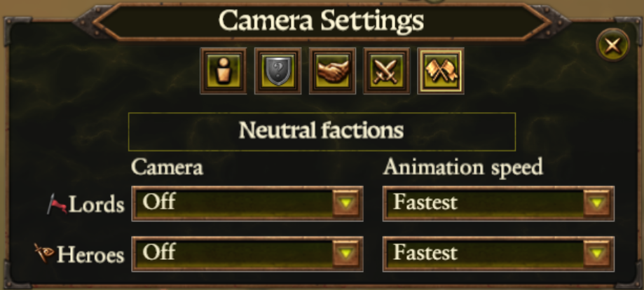Select the neutral factions crossed flags icon
Viewport: 644px width, 290px height.
441,71
